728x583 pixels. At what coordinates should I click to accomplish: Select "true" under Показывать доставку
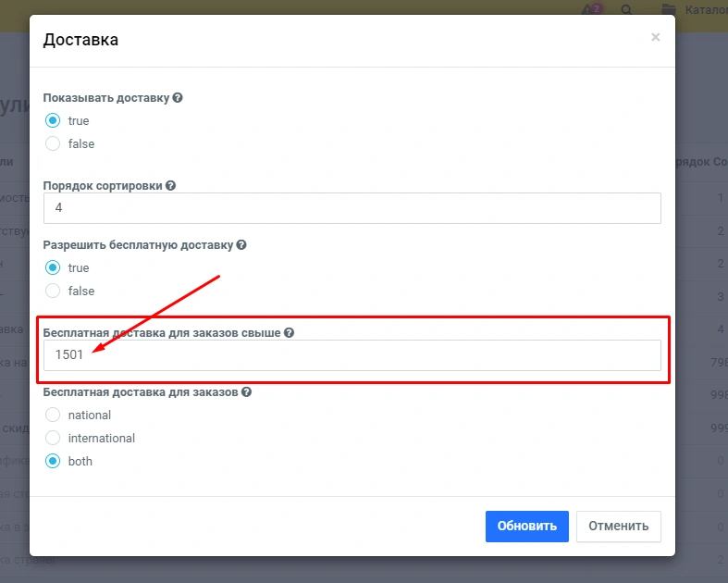(53, 120)
